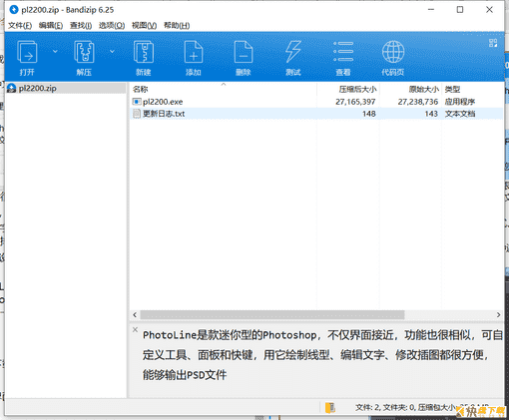This screenshot has height=420, width=509.
Task: Click the horizontal scrollbar left arrow
Action: point(135,314)
